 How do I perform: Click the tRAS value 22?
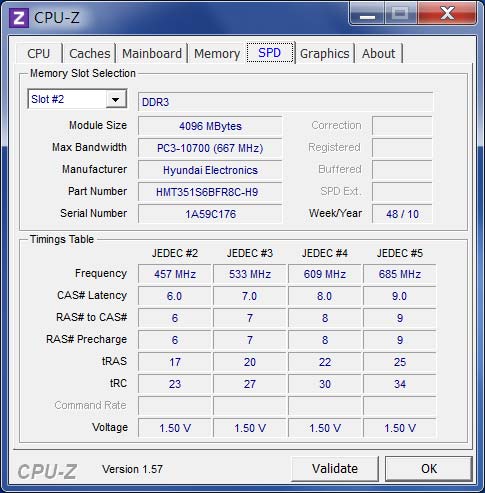coord(325,362)
